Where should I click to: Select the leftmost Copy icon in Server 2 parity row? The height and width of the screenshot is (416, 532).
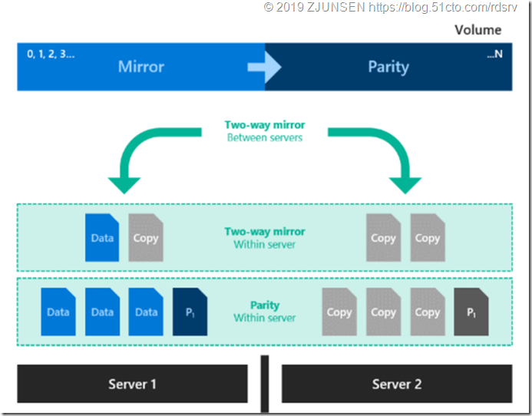339,312
